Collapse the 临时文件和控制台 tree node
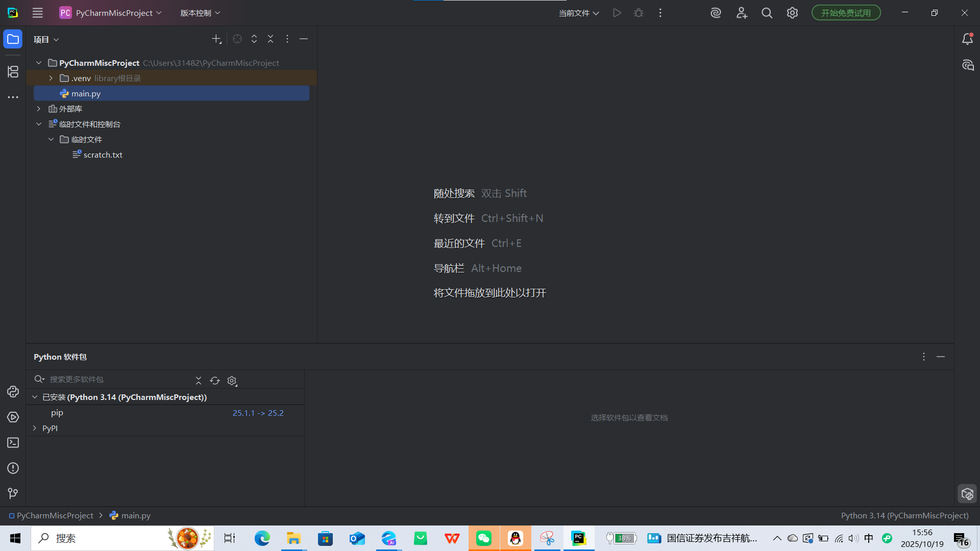Image resolution: width=980 pixels, height=551 pixels. (38, 123)
